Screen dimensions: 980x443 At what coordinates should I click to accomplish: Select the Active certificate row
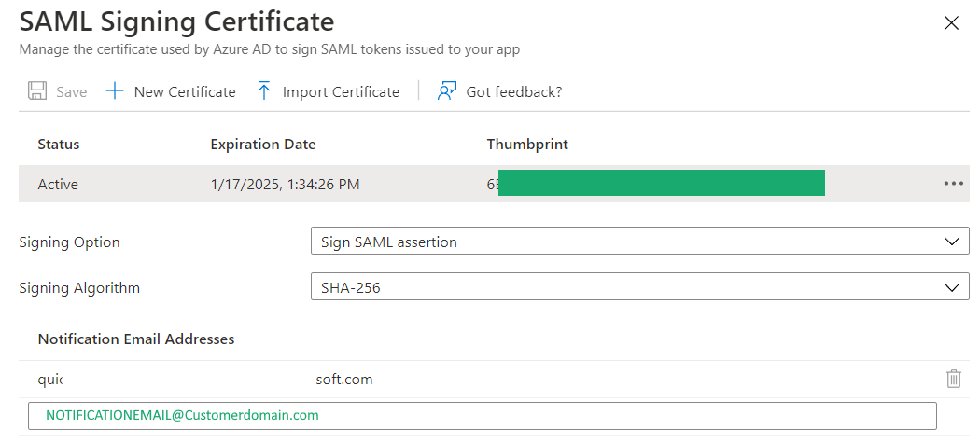pyautogui.click(x=494, y=184)
